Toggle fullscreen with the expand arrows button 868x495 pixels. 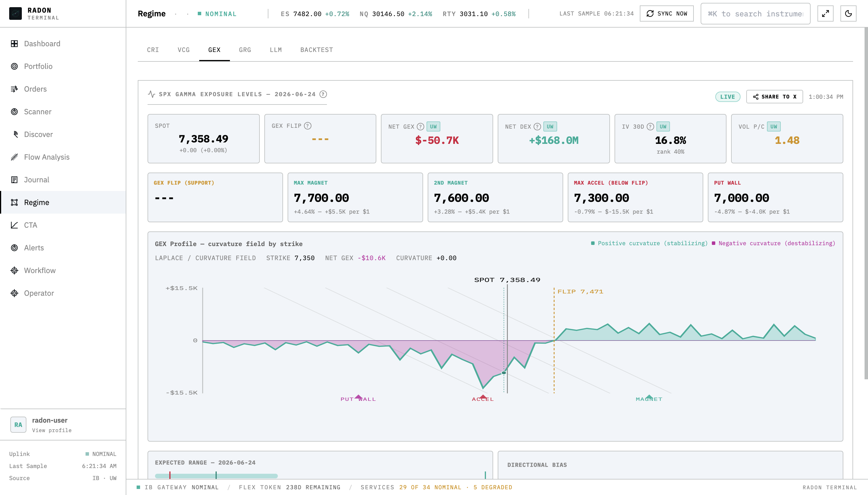tap(825, 13)
